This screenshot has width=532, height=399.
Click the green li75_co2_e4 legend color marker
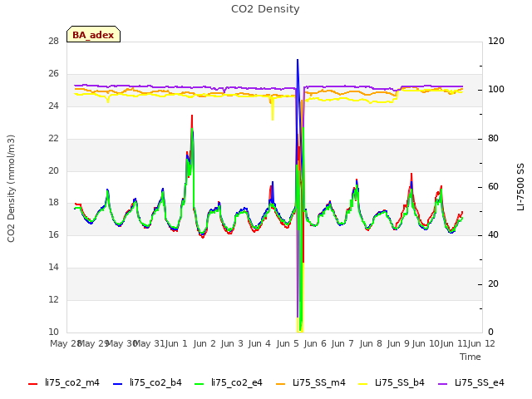[199, 384]
